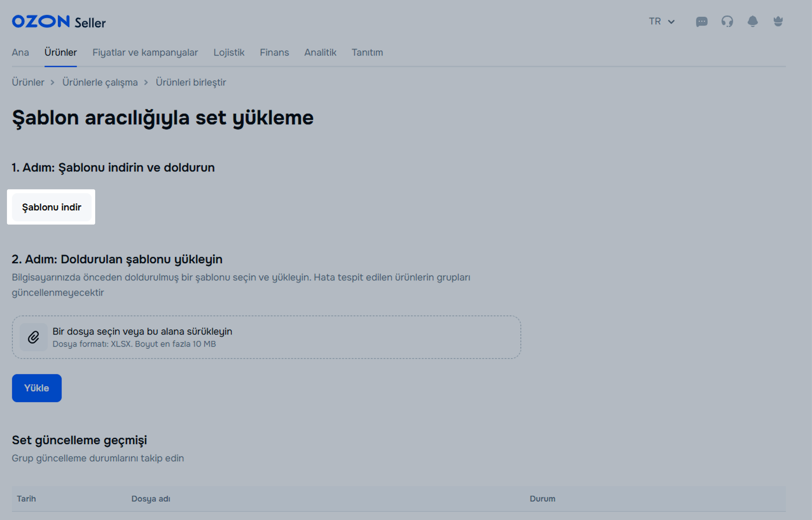Open the Tanıtım tab
The height and width of the screenshot is (520, 812).
(367, 52)
